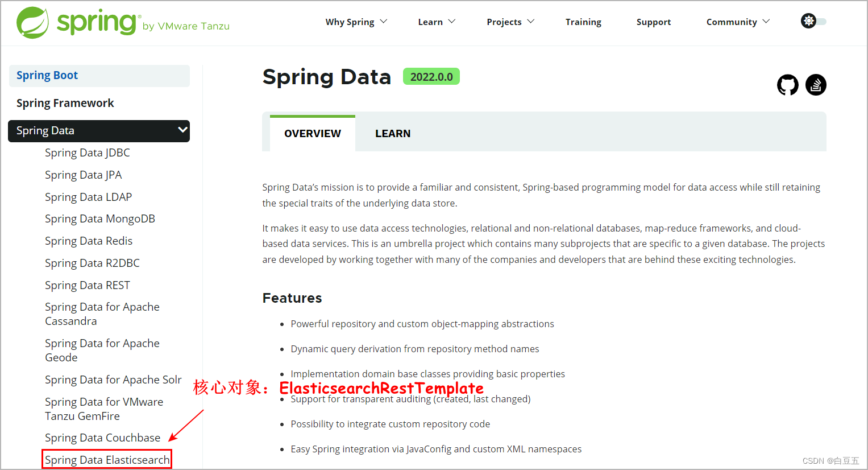Screen dimensions: 868x470
Task: Select Spring Data LDAP
Action: pyautogui.click(x=89, y=197)
